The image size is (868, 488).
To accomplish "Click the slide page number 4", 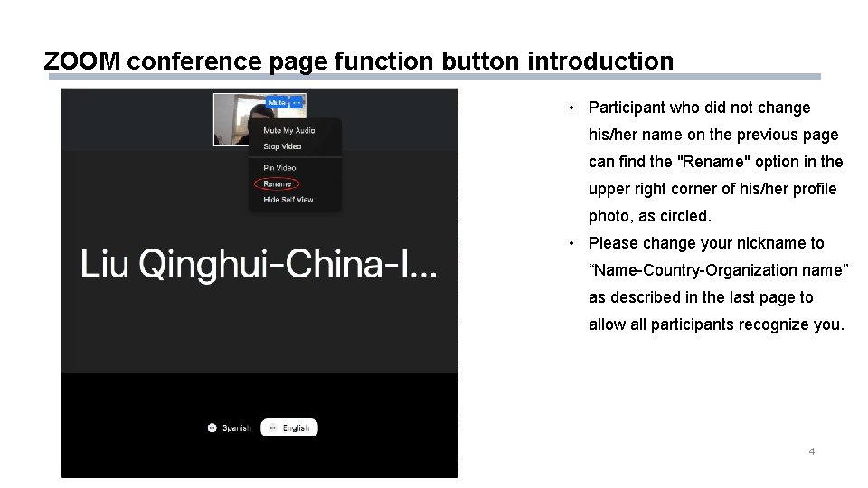I will coord(812,452).
